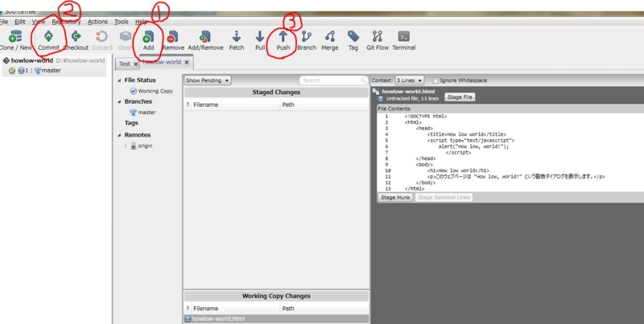Open the Show Pending dropdown
This screenshot has height=324, width=644.
[208, 80]
